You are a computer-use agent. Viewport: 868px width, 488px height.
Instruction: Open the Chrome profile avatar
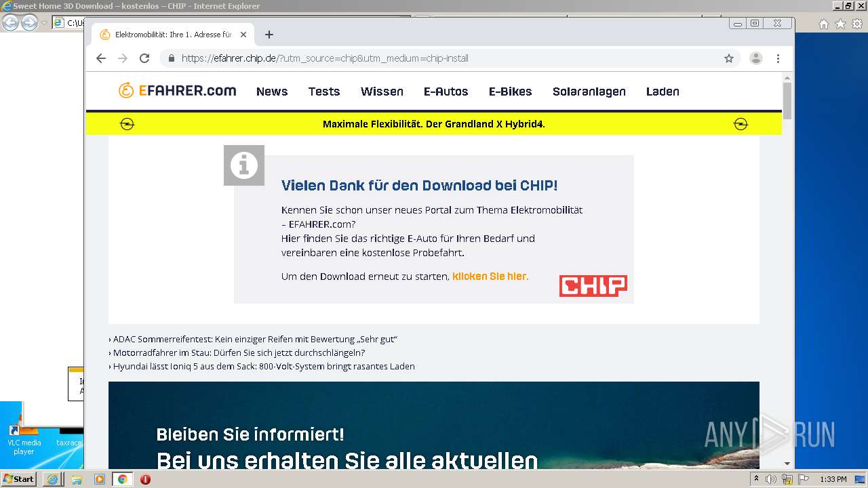pyautogui.click(x=756, y=58)
